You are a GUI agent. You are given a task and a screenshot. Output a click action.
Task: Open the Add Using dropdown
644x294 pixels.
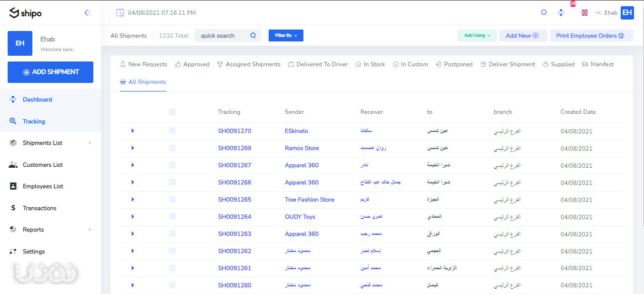477,35
